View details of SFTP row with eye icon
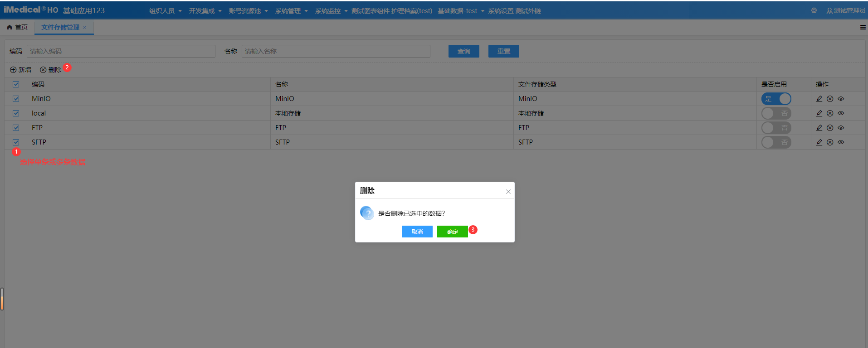This screenshot has width=868, height=348. (x=841, y=142)
